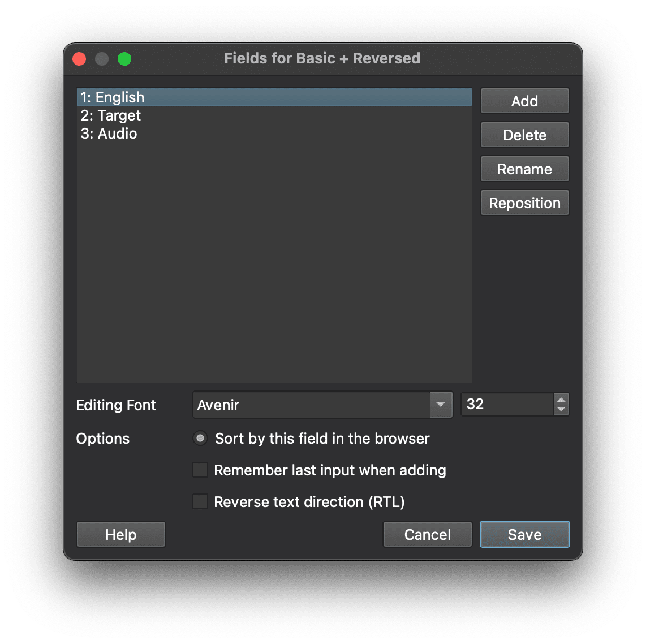Enable 'Remember last input when adding'

click(x=200, y=470)
